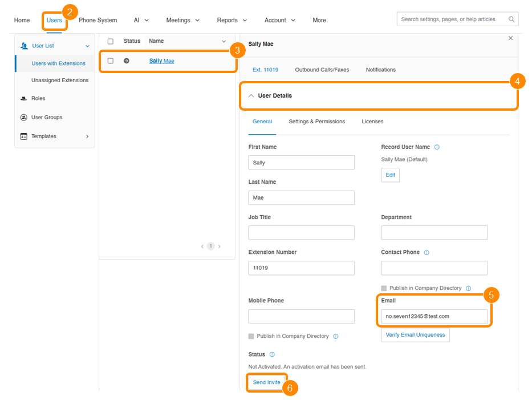
Task: Click into the Job Title field
Action: click(301, 233)
